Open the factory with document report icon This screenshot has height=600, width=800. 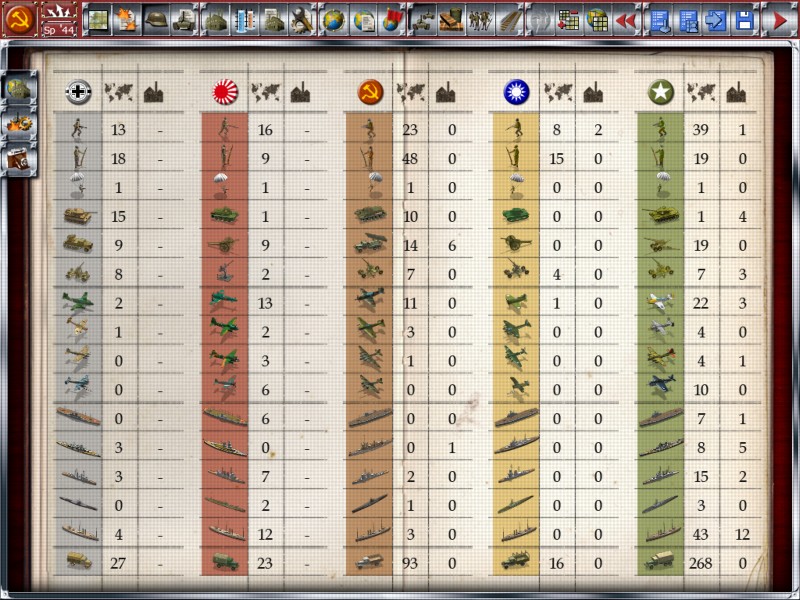point(274,20)
